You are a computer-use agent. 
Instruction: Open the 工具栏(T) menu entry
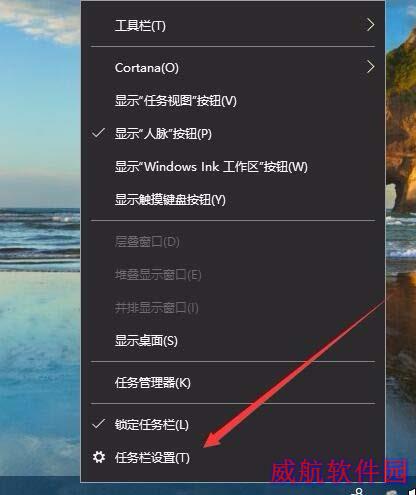[x=140, y=25]
